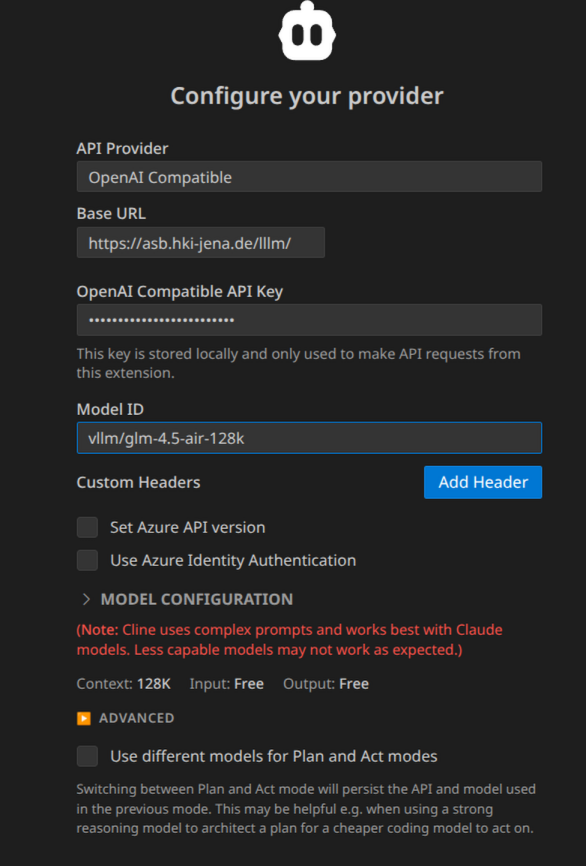
Task: Select the OpenAI Compatible API Key field
Action: click(x=309, y=320)
